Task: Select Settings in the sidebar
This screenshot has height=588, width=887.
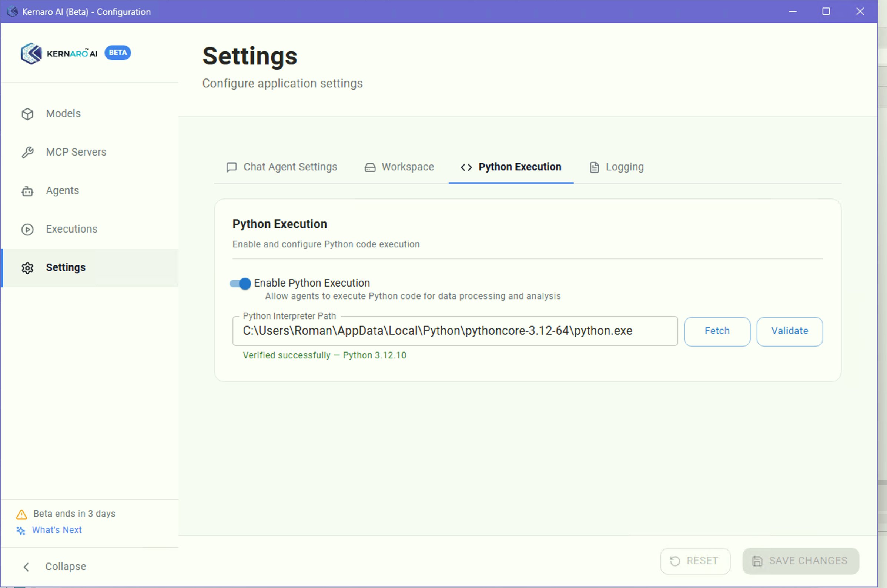Action: point(90,268)
